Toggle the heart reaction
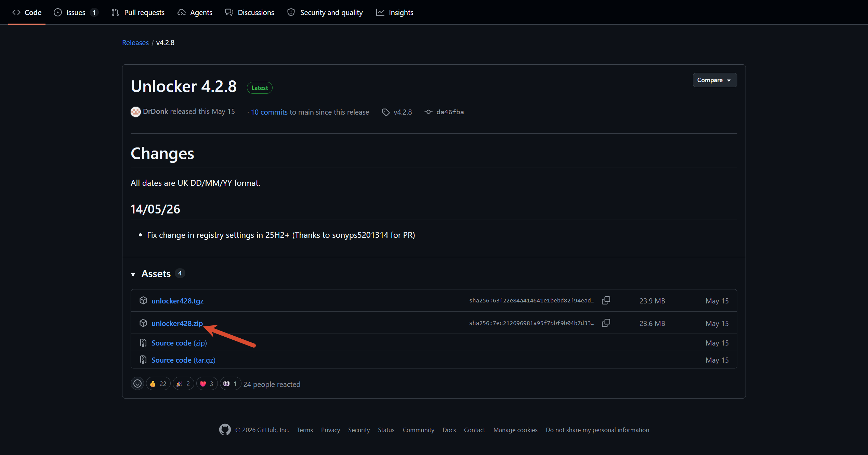The height and width of the screenshot is (455, 868). [207, 383]
